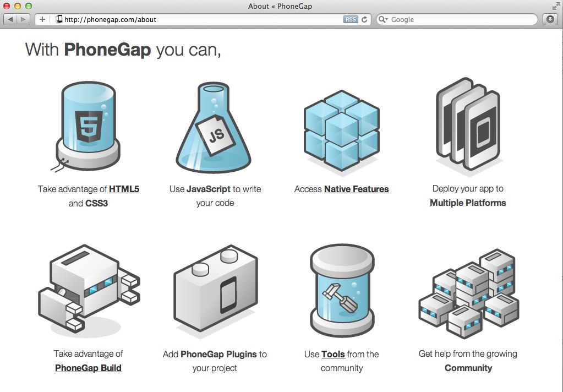This screenshot has width=563, height=392.
Task: Open the Tools link
Action: pyautogui.click(x=333, y=354)
